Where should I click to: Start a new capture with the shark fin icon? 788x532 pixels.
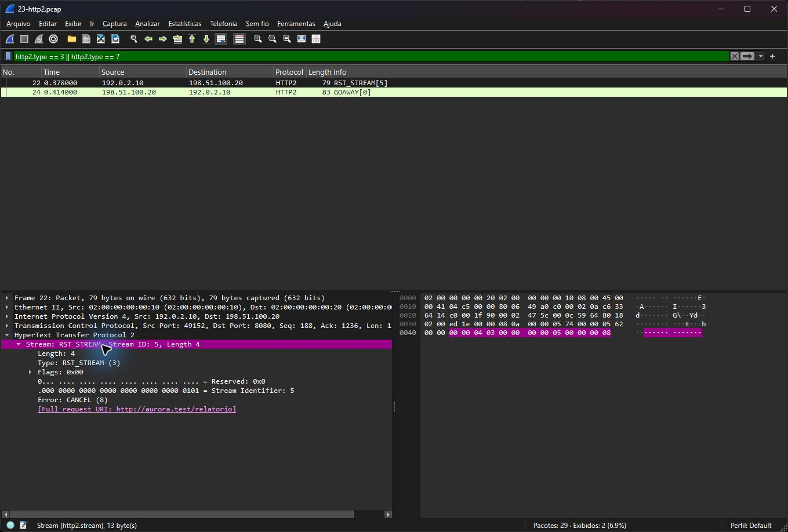coord(10,39)
